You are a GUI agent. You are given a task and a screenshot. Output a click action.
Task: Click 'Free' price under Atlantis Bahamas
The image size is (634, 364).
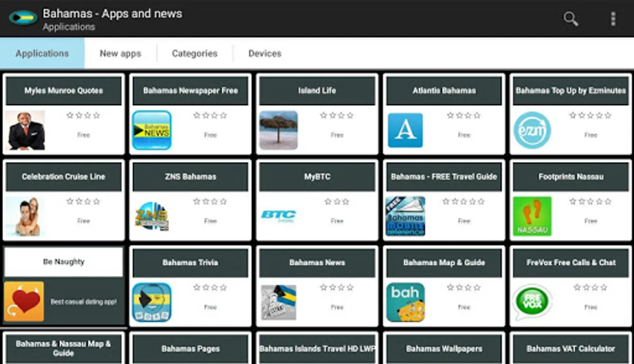pos(464,135)
